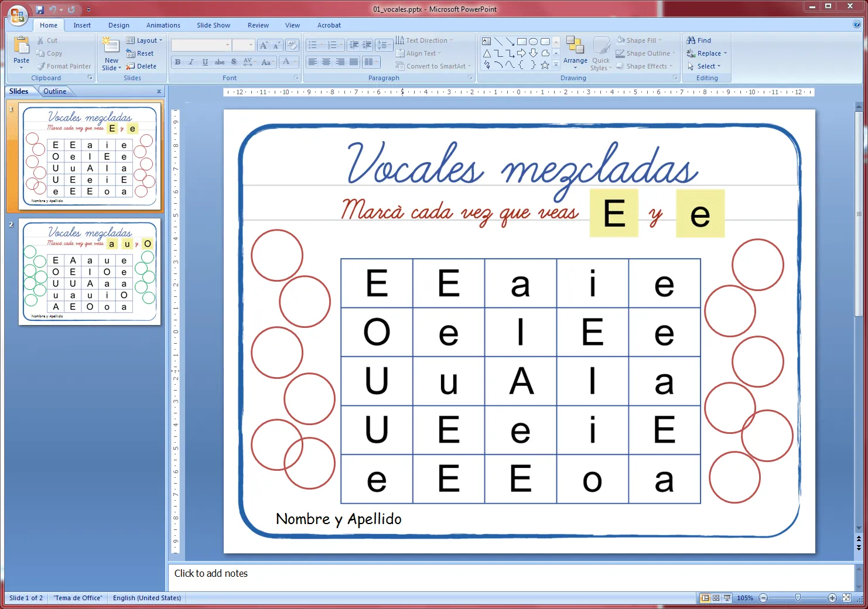Click the Undo arrow in the Quick Access Toolbar
Screen dimensions: 868x609
click(x=53, y=9)
